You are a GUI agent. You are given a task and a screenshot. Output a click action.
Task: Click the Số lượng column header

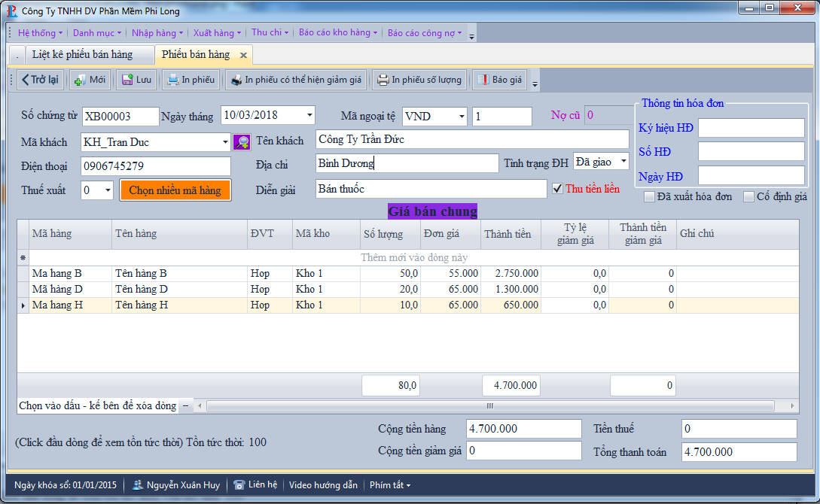(x=391, y=234)
